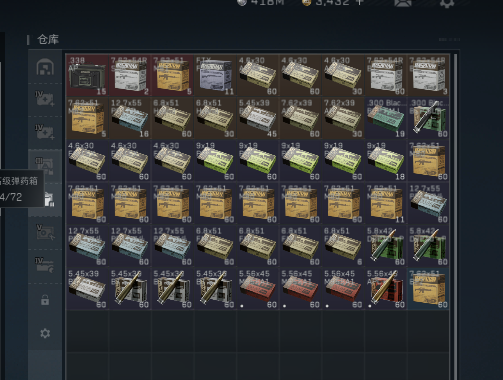The image size is (503, 380).
Task: Click the 仓库 warehouse title
Action: [x=48, y=39]
